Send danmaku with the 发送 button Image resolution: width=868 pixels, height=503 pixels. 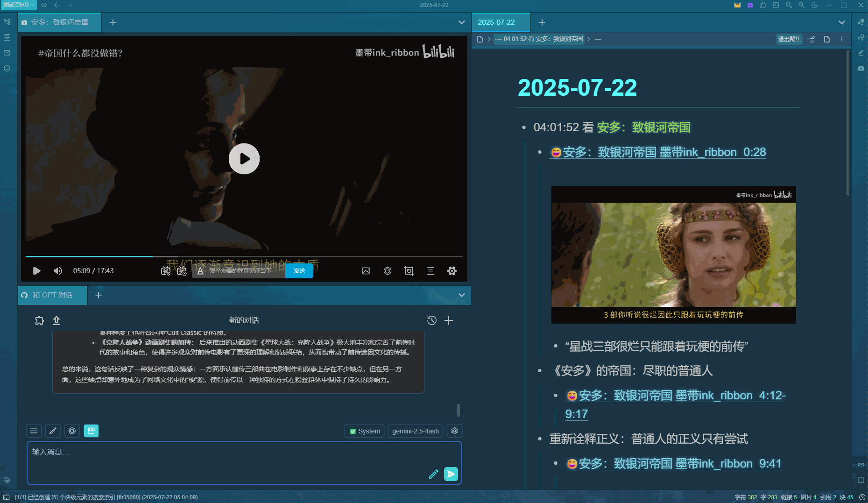[x=299, y=271]
